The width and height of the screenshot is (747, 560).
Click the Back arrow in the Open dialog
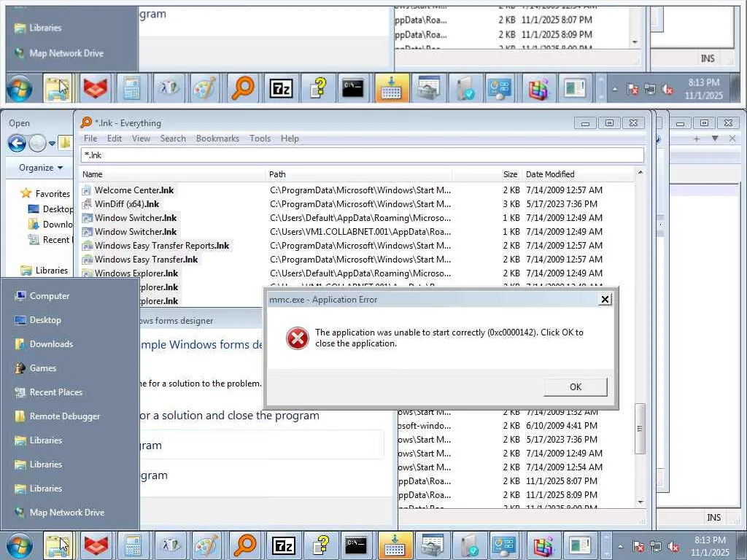pos(18,143)
